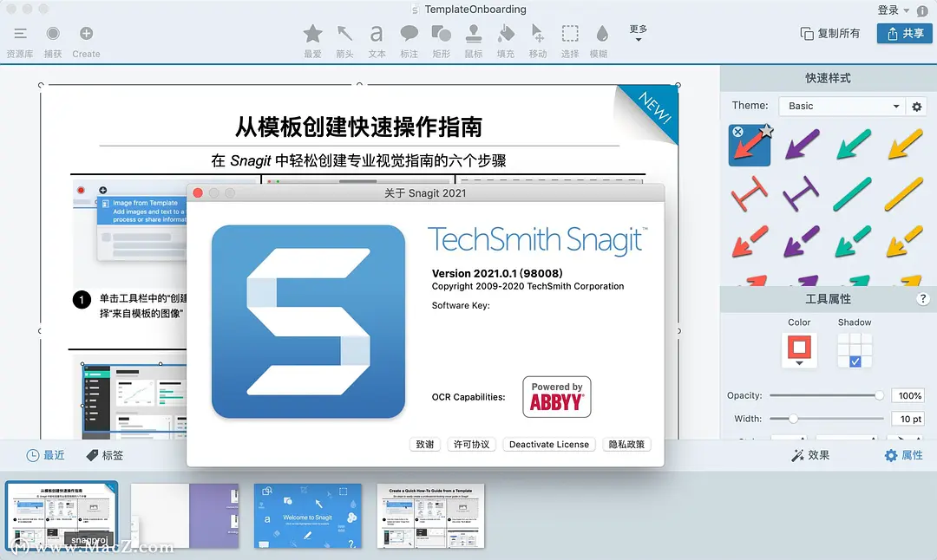
Task: Click the info icon beside 登录
Action: pyautogui.click(x=922, y=10)
